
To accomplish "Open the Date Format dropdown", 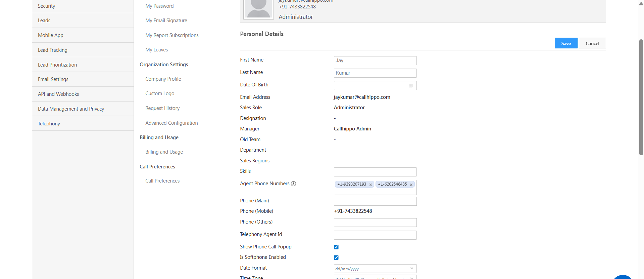I will click(375, 269).
